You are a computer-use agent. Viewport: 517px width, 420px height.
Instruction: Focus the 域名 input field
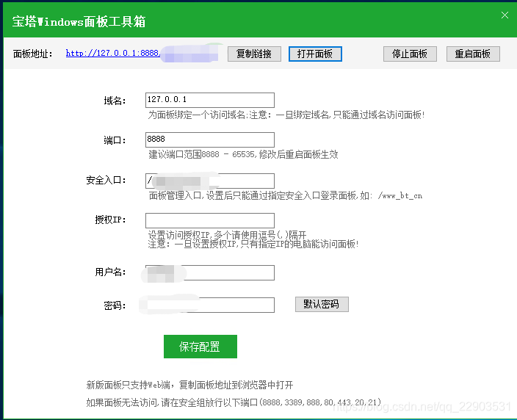[210, 100]
